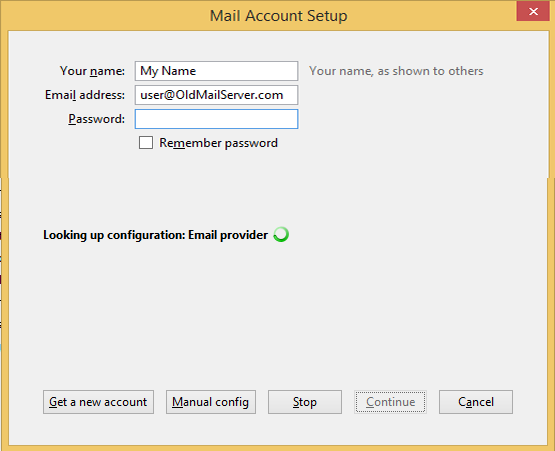Click the green loading spinner icon
This screenshot has width=555, height=451.
click(281, 235)
